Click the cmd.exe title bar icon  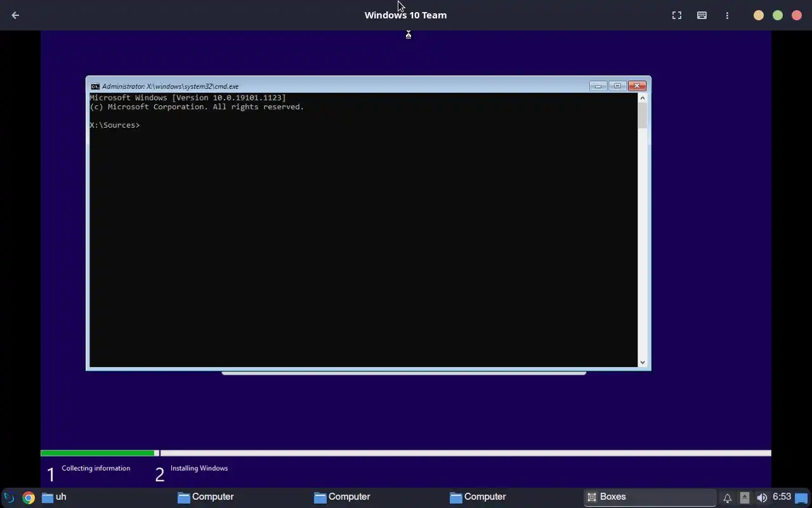click(95, 86)
